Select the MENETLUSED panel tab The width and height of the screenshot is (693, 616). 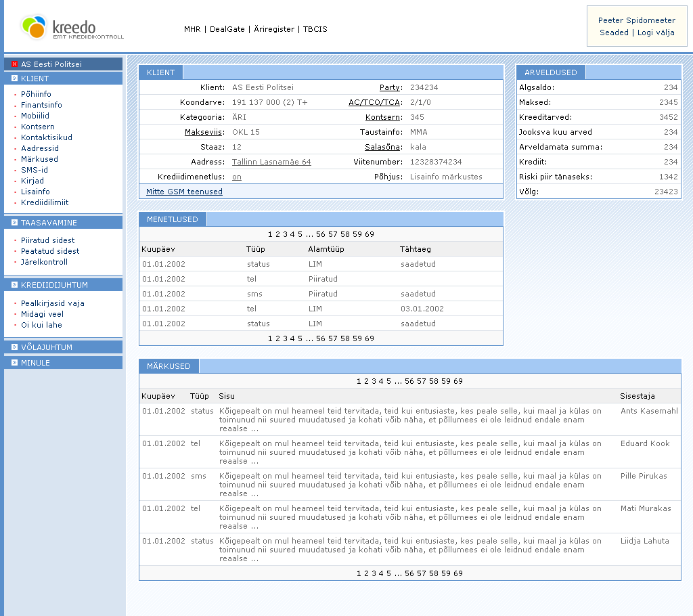pyautogui.click(x=173, y=219)
